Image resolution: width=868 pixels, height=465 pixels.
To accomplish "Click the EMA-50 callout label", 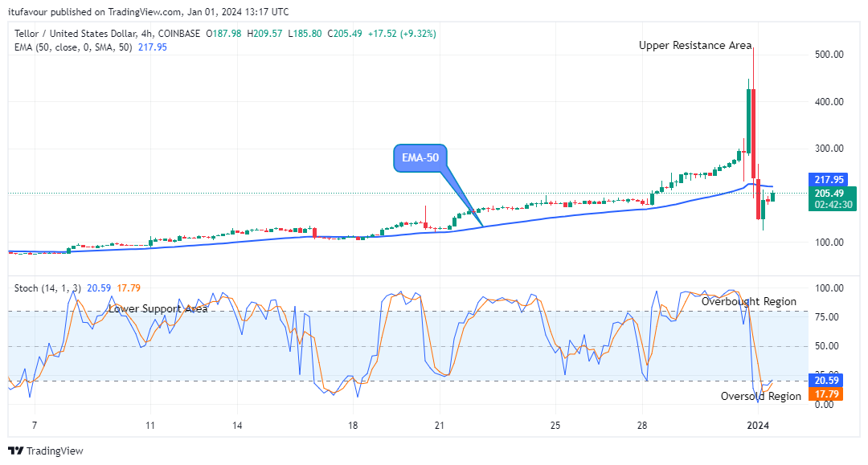I will click(420, 158).
